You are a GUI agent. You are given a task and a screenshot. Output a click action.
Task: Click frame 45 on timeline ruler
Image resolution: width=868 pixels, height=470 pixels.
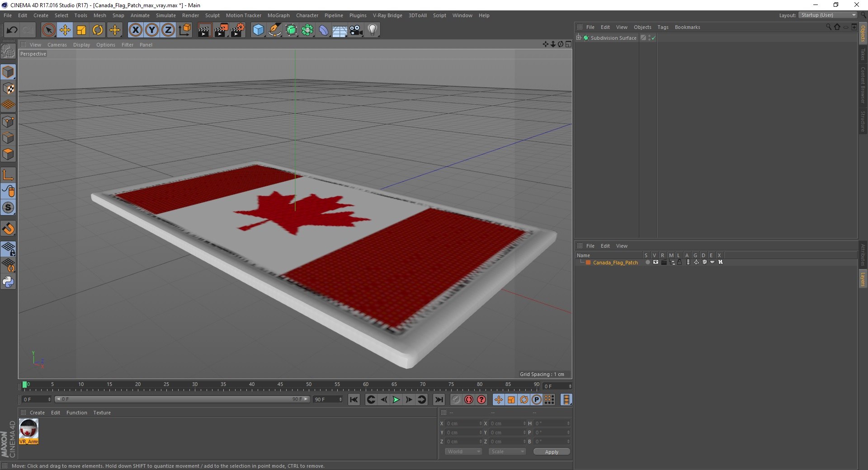(280, 385)
